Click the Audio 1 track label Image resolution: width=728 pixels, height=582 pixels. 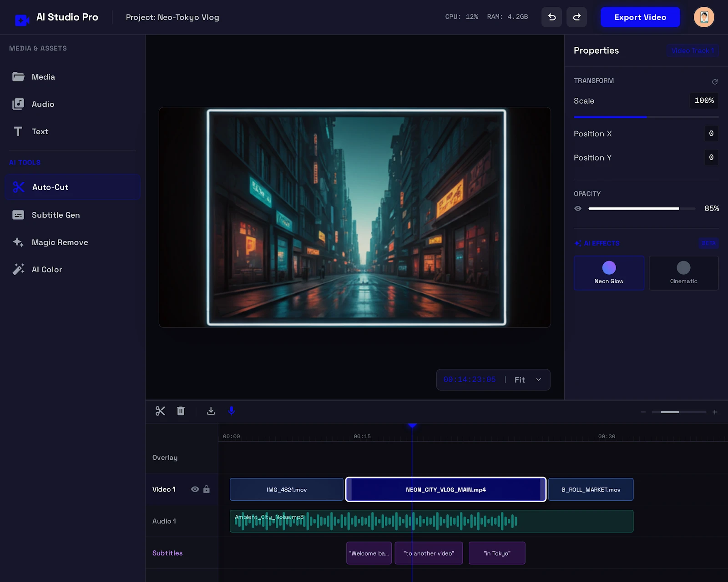pyautogui.click(x=164, y=521)
